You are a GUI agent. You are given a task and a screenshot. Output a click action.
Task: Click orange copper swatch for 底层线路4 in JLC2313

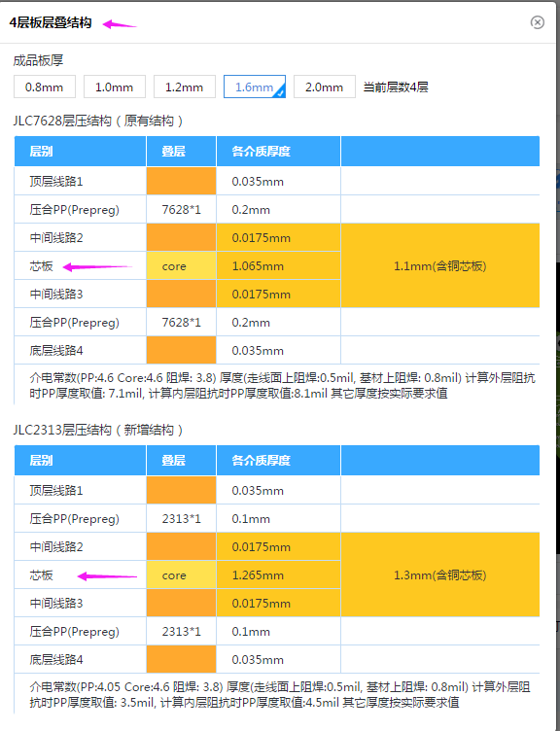(x=182, y=659)
